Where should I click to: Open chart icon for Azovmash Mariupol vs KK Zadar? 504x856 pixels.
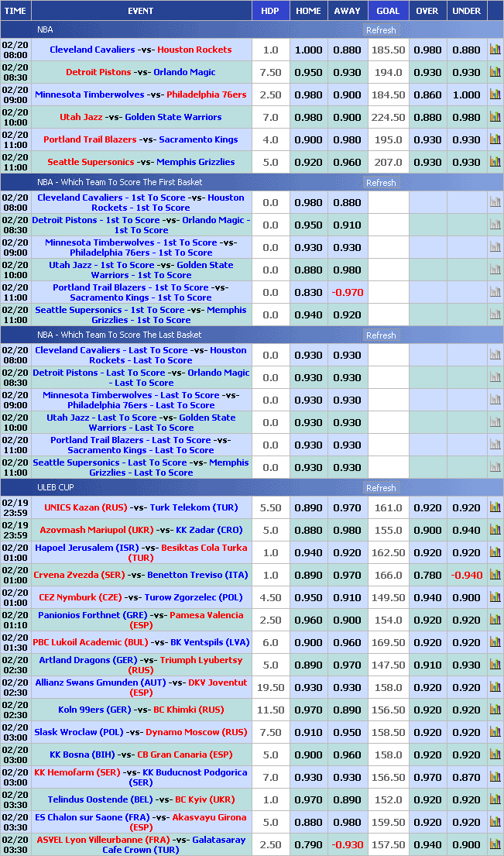pos(495,531)
